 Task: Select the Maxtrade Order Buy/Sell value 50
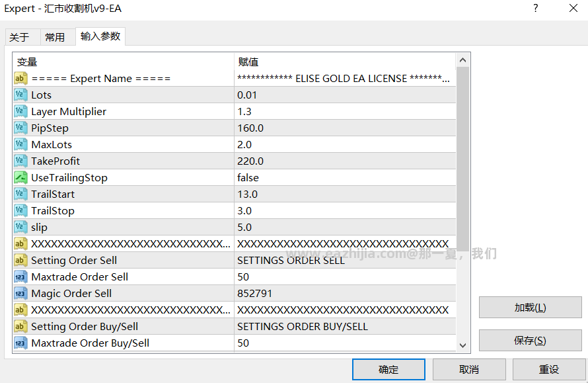(x=243, y=343)
